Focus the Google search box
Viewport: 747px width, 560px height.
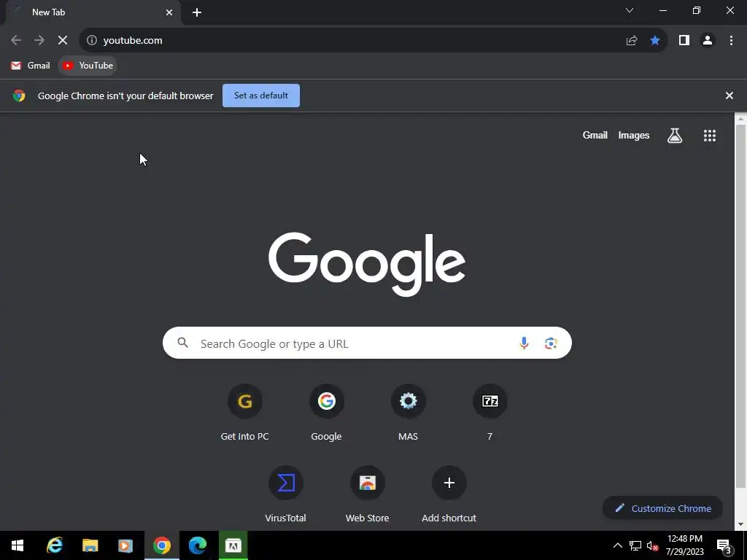coord(367,343)
